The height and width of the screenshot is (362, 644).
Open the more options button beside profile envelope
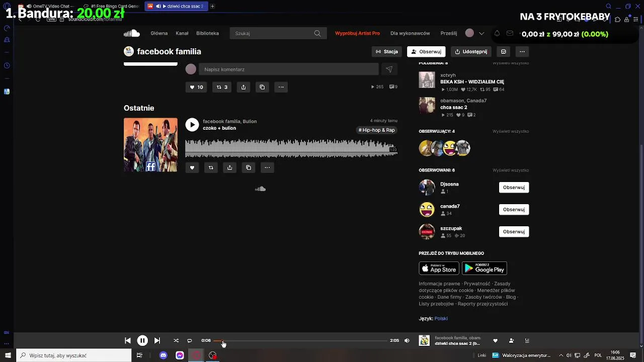point(522,51)
